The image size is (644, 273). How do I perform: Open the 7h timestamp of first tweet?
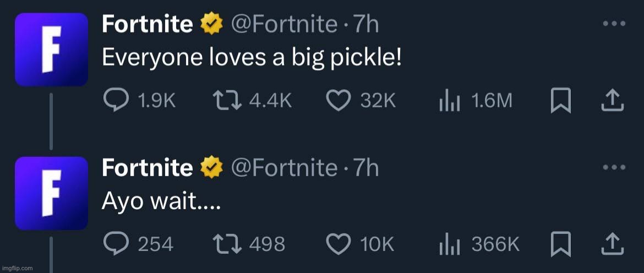click(x=366, y=24)
